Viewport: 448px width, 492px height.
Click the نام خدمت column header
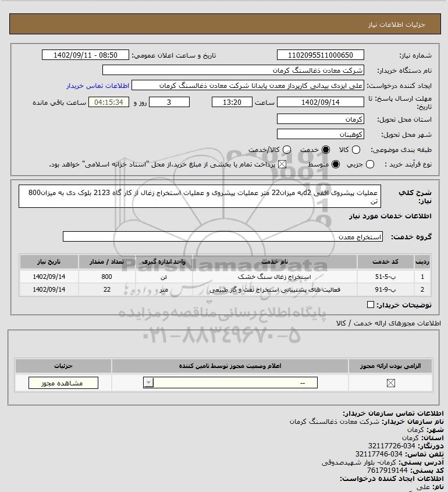point(275,261)
